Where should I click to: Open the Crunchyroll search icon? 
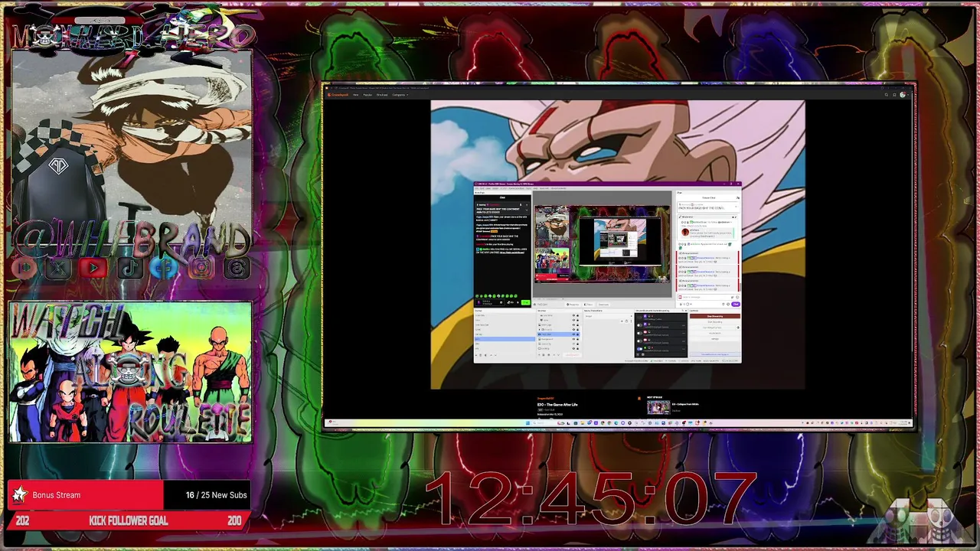point(887,95)
